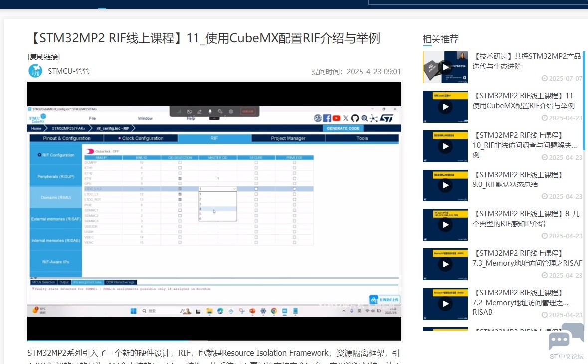Click the red end button in the meeting toolbar
The width and height of the screenshot is (588, 364).
click(x=247, y=111)
